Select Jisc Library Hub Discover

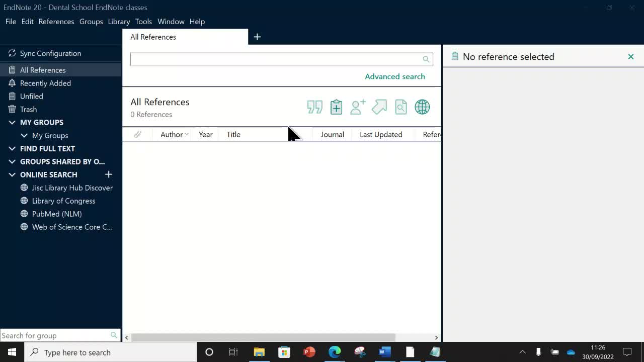tap(72, 188)
